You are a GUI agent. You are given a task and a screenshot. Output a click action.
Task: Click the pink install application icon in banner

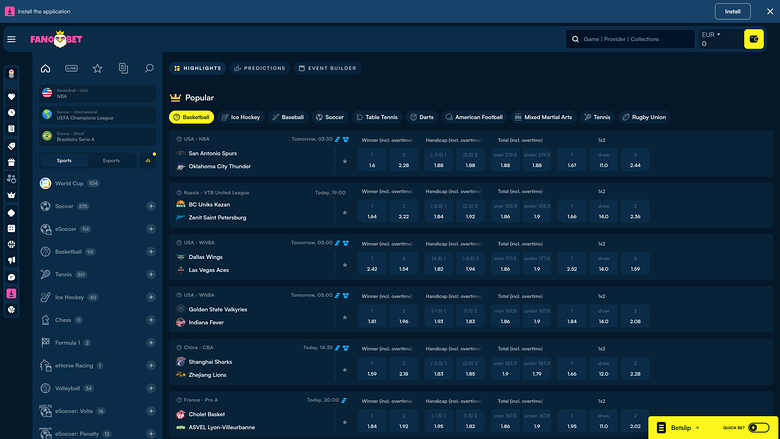pos(9,11)
